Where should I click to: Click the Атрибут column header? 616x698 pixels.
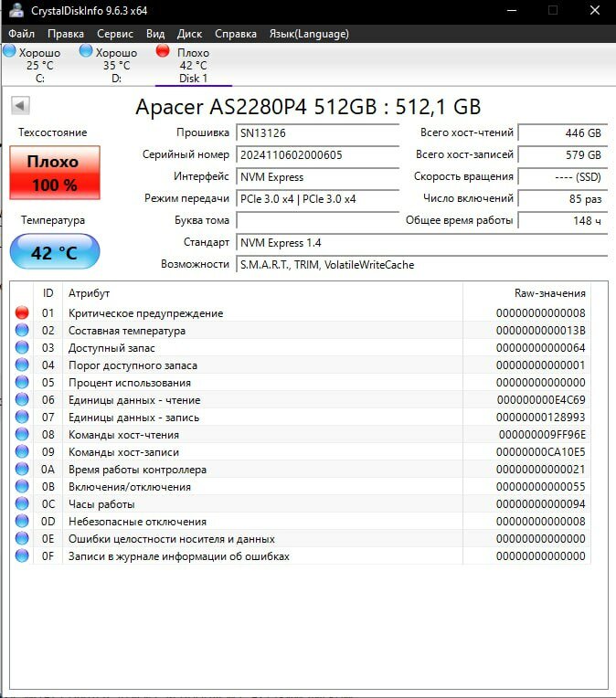(263, 293)
